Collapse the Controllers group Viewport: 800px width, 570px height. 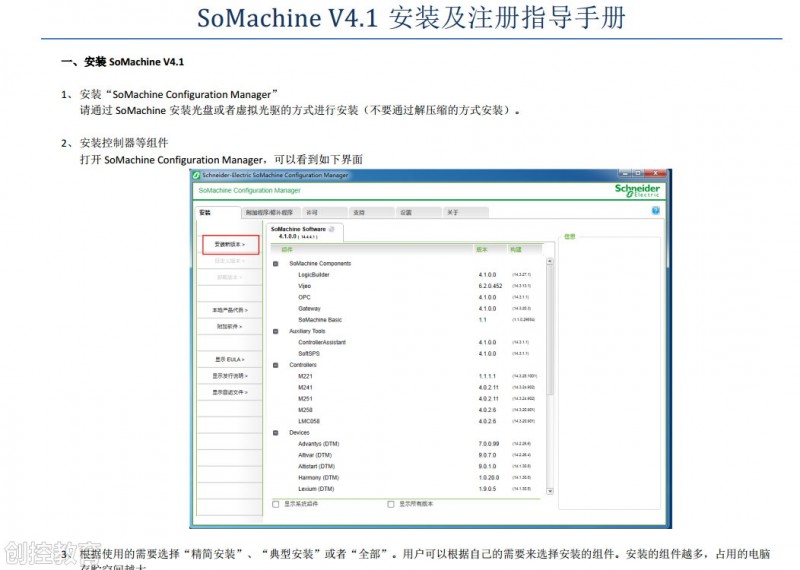pos(276,365)
